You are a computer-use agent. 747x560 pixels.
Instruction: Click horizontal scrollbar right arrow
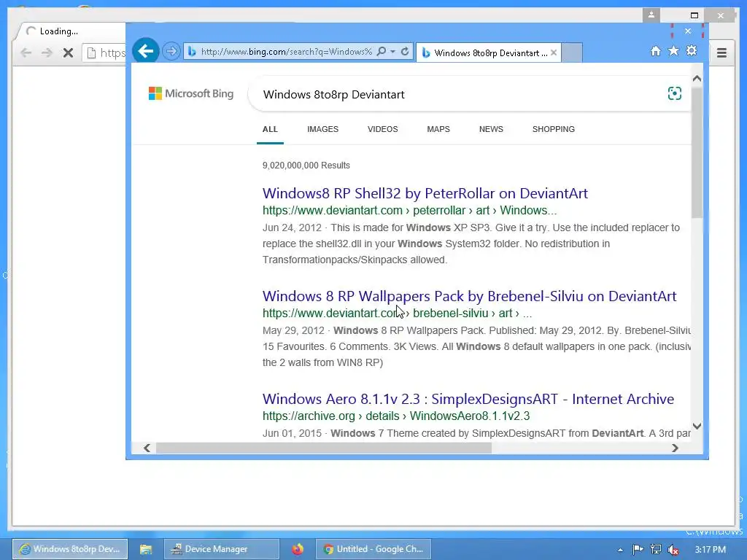(x=675, y=448)
